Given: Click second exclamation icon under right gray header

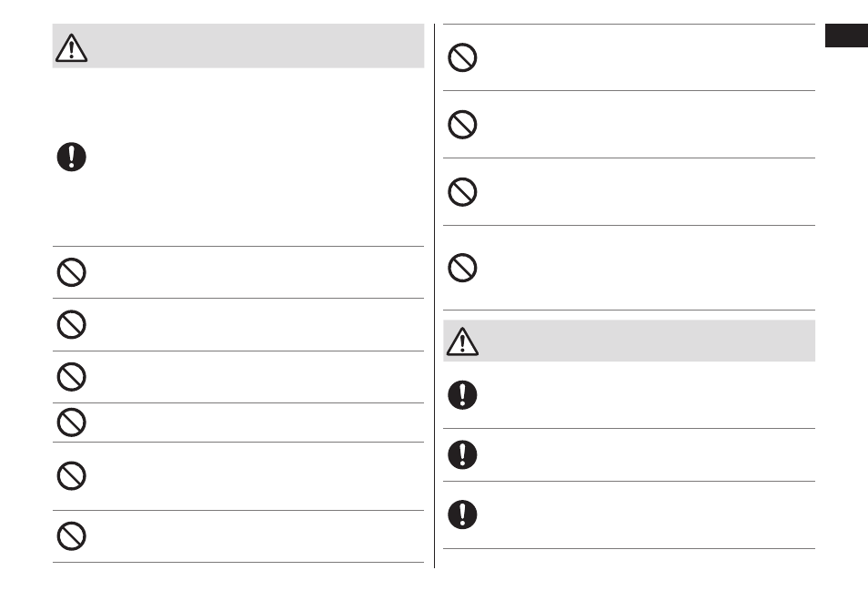Looking at the screenshot, I should 462,454.
